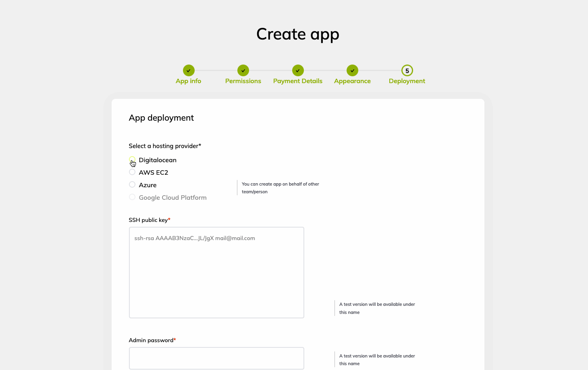Choose the Azure hosting option

point(132,184)
